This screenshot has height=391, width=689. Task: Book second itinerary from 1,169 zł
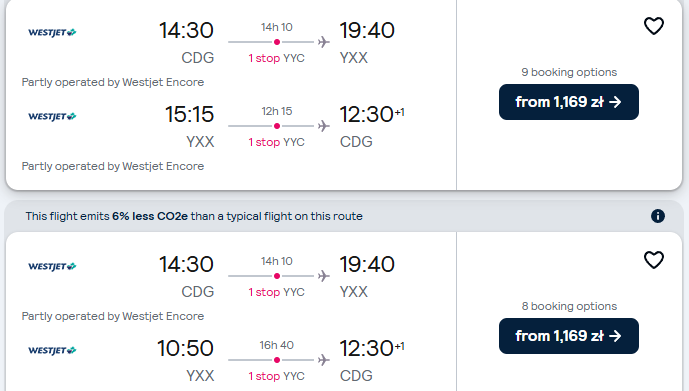coord(569,336)
